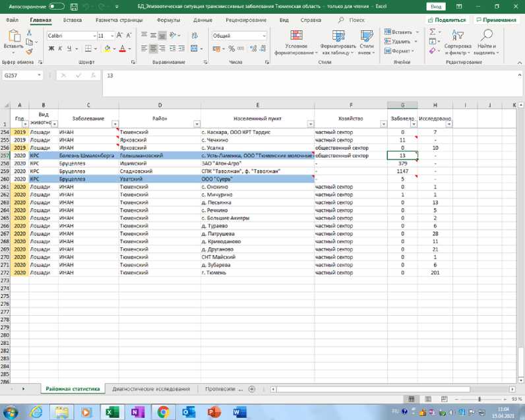Open filter dropdown for Заболевание column

tap(115, 124)
